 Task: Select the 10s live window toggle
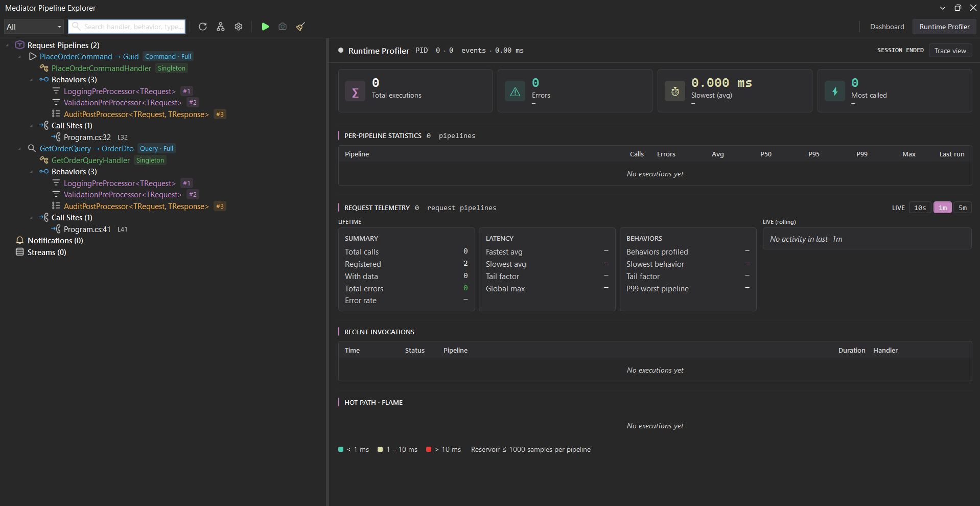click(920, 208)
